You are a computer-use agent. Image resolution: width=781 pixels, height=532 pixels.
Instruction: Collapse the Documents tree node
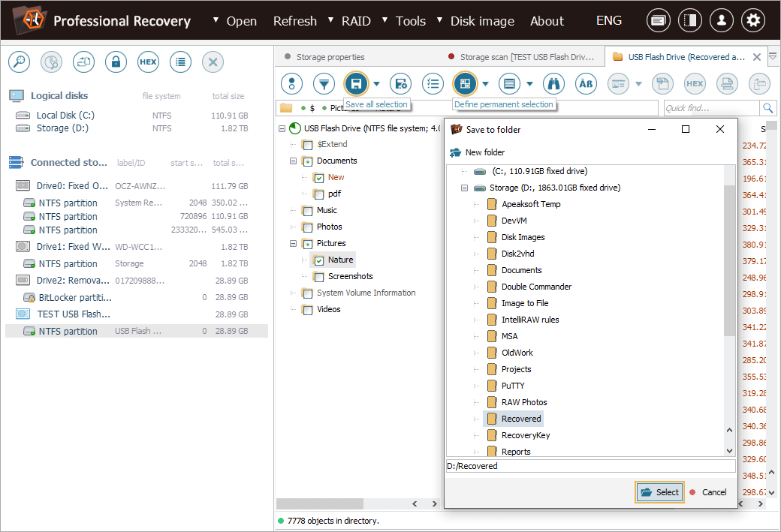(x=294, y=161)
